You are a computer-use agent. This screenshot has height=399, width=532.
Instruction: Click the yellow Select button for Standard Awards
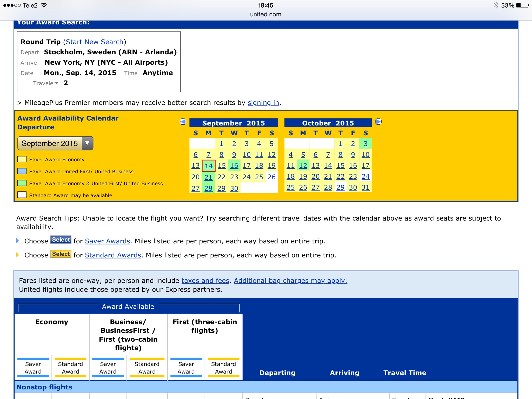tap(61, 254)
